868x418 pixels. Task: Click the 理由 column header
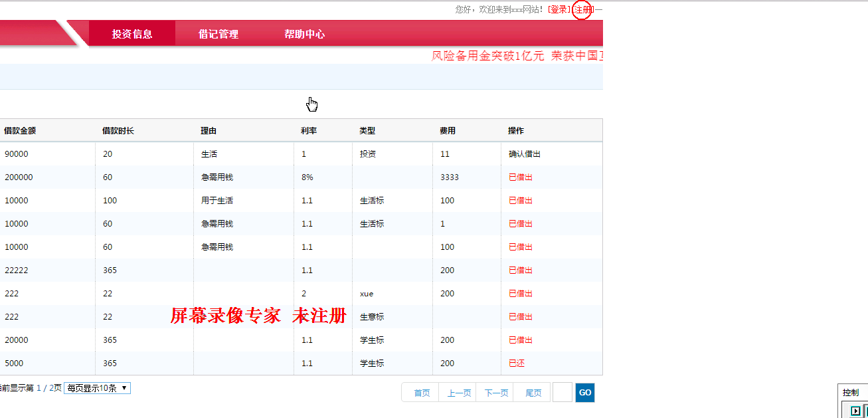coord(209,131)
